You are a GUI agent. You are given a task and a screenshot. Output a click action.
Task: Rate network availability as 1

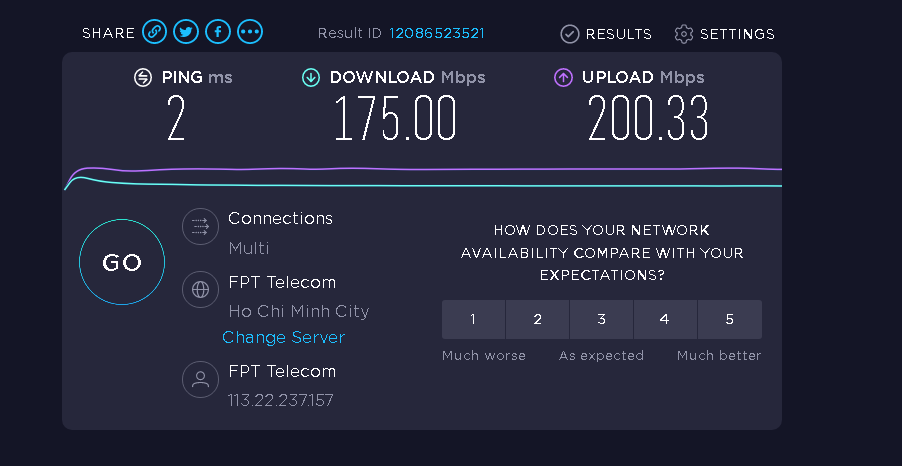(x=473, y=319)
